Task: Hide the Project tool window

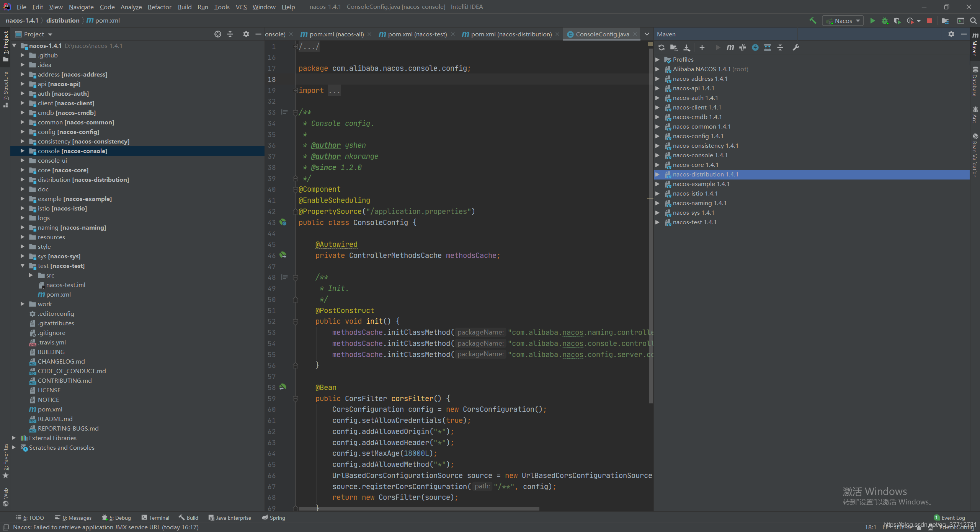Action: 258,34
